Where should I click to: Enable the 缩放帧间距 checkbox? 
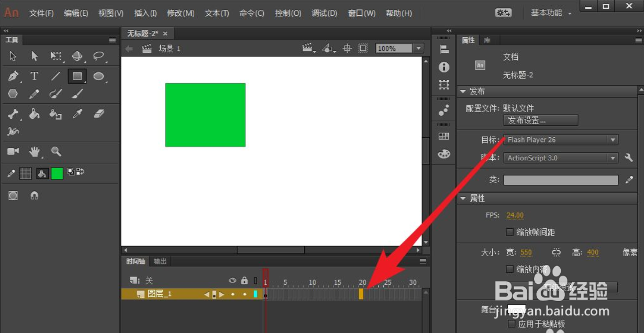pyautogui.click(x=510, y=231)
